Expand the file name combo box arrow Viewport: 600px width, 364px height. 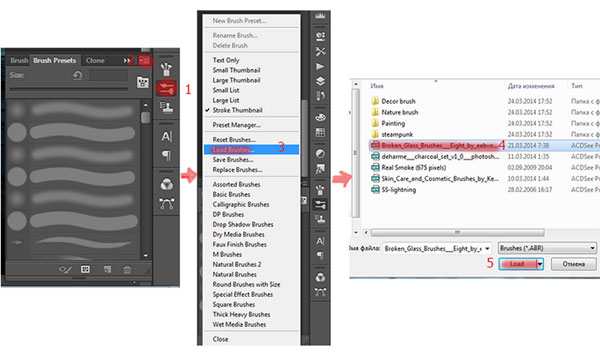[x=488, y=248]
